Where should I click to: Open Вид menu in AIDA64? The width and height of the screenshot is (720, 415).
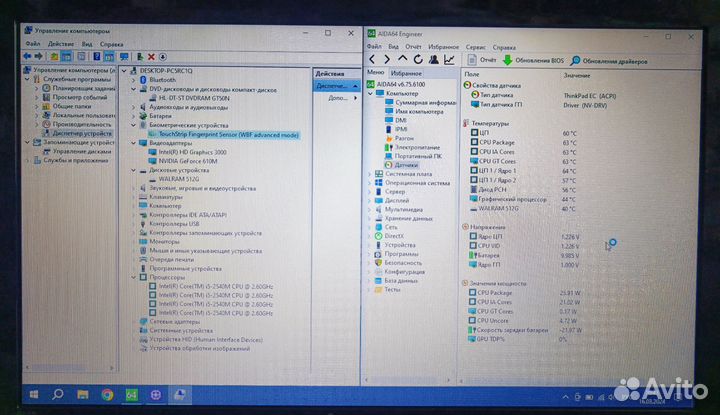tap(394, 47)
